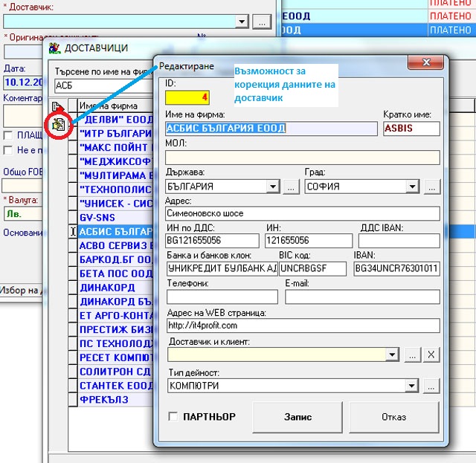The height and width of the screenshot is (463, 476).
Task: Click the 'ИН по ДДС' field
Action: (213, 241)
